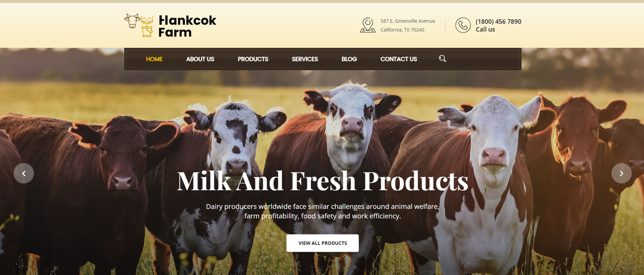Viewport: 644px width, 275px height.
Task: Click the dairy producers description text
Action: [322, 211]
